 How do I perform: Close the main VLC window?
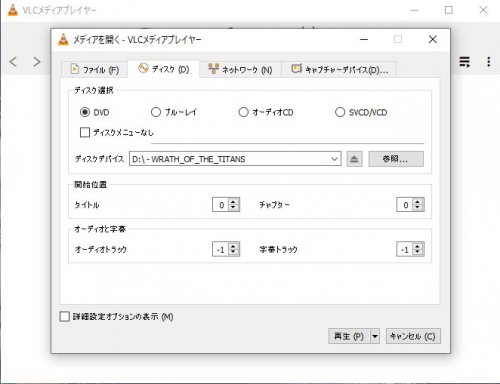pyautogui.click(x=483, y=10)
